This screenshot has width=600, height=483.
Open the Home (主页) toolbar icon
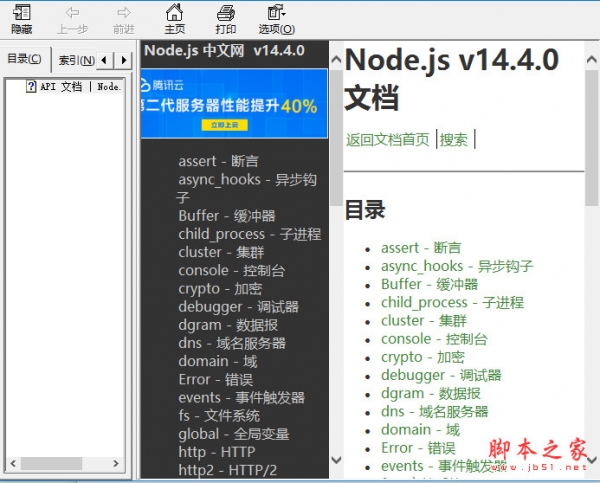tap(174, 19)
